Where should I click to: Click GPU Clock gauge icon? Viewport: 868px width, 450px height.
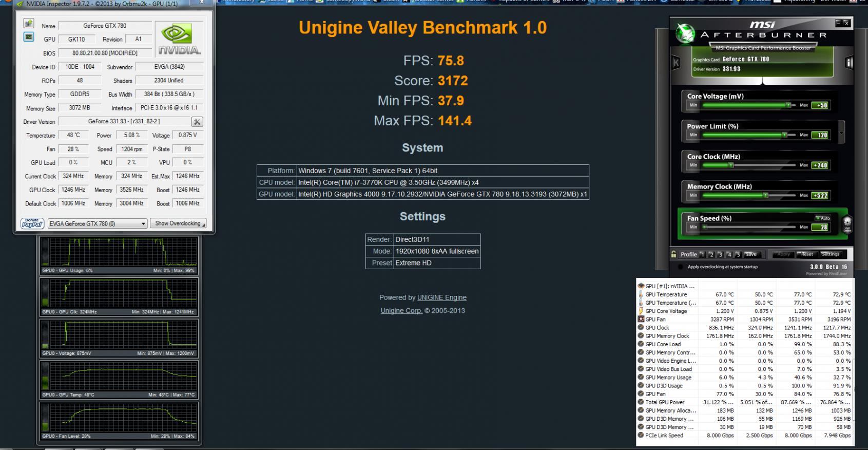pos(641,328)
